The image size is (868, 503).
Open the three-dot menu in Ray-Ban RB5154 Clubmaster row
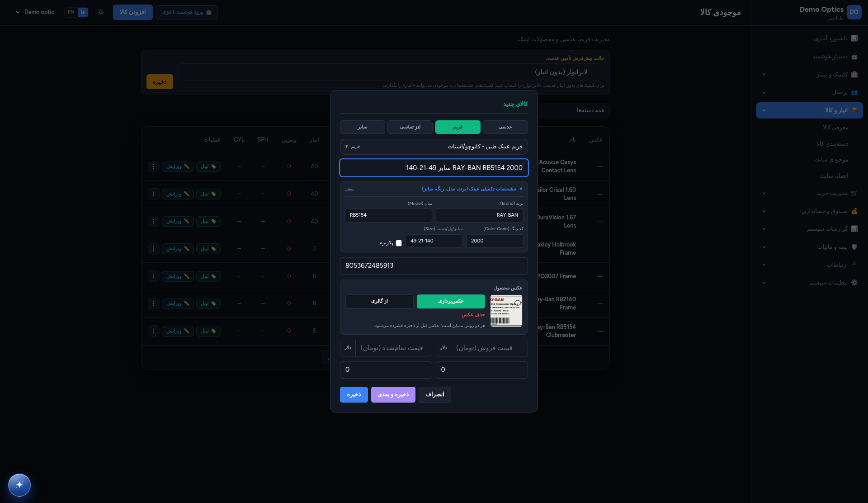154,331
